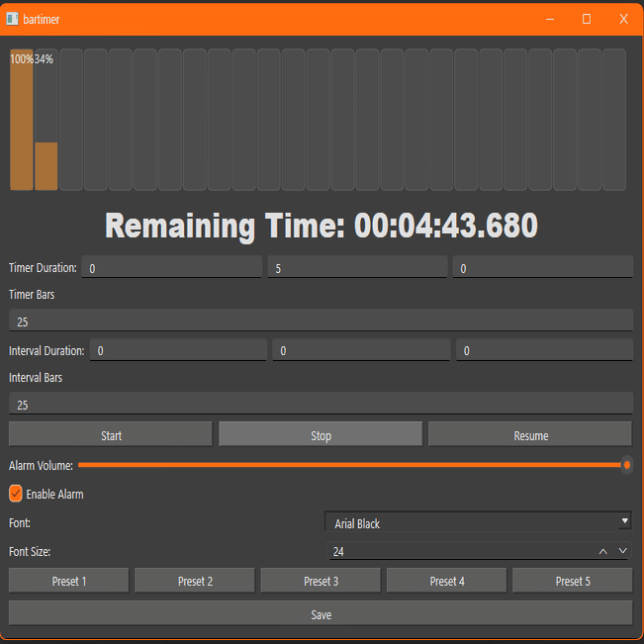Viewport: 644px width, 644px height.
Task: Increase font size with the up arrow
Action: pos(602,552)
